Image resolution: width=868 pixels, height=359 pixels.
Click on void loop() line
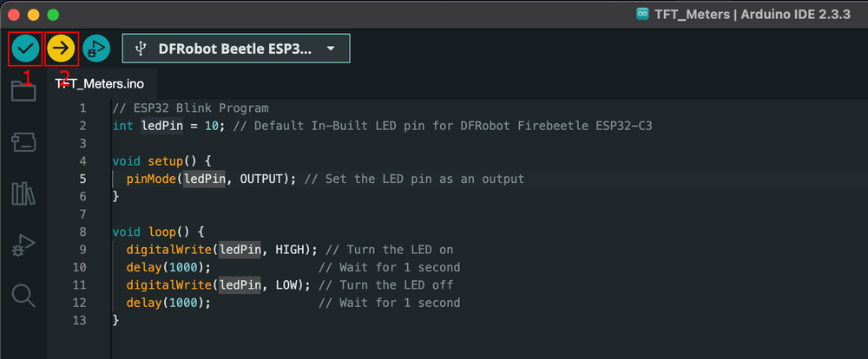click(x=158, y=232)
